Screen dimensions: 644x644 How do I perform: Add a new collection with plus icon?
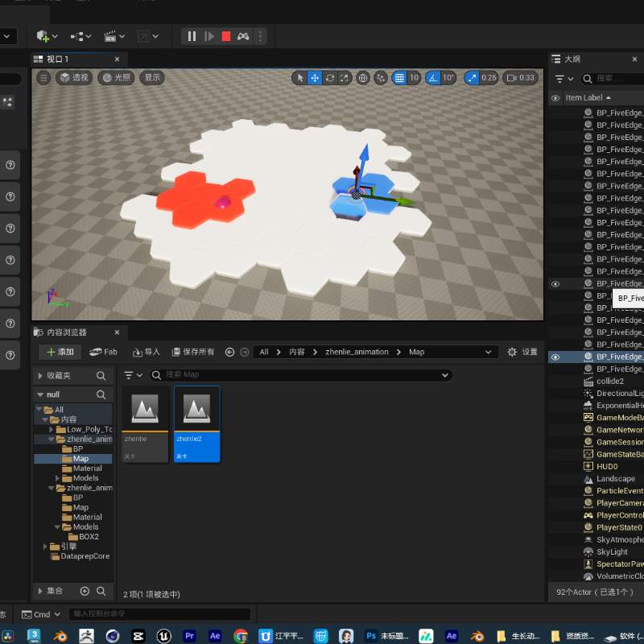pos(85,591)
